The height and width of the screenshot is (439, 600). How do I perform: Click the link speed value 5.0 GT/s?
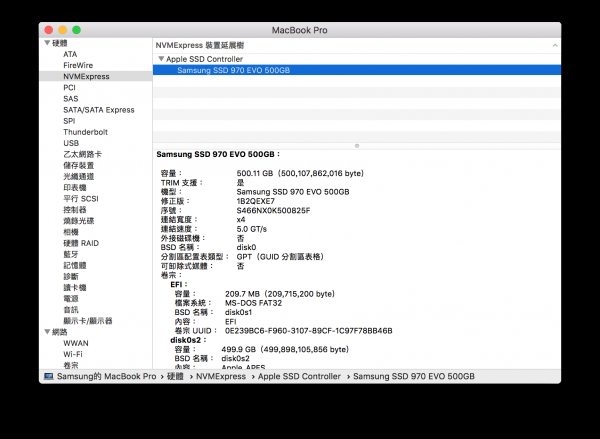pos(251,229)
